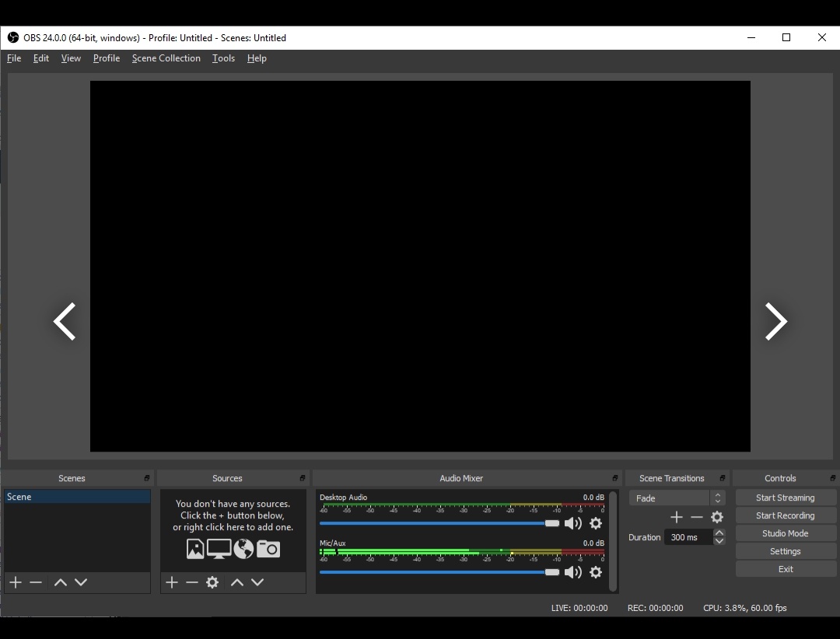Remove the scene transition with minus icon
This screenshot has height=639, width=840.
(x=697, y=517)
